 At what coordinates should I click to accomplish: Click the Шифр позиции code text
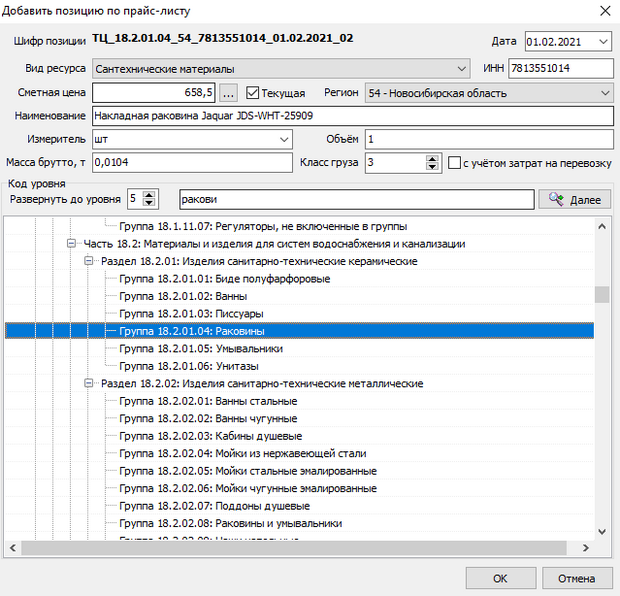[223, 38]
